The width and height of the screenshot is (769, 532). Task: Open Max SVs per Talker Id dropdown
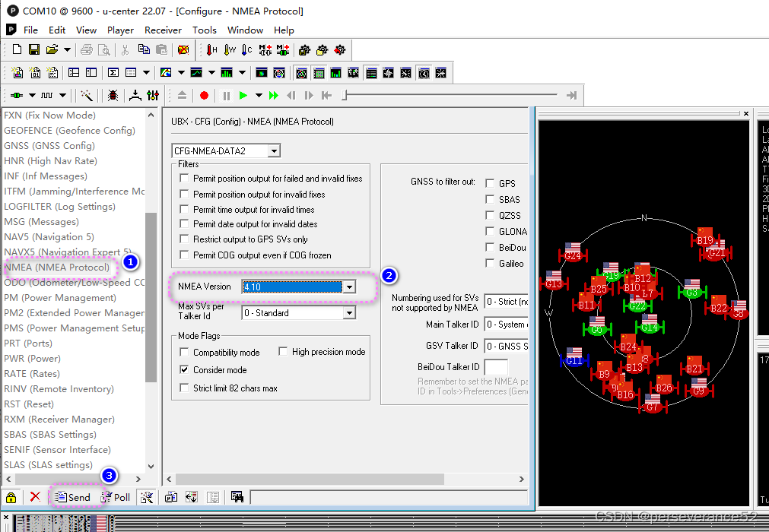[349, 313]
